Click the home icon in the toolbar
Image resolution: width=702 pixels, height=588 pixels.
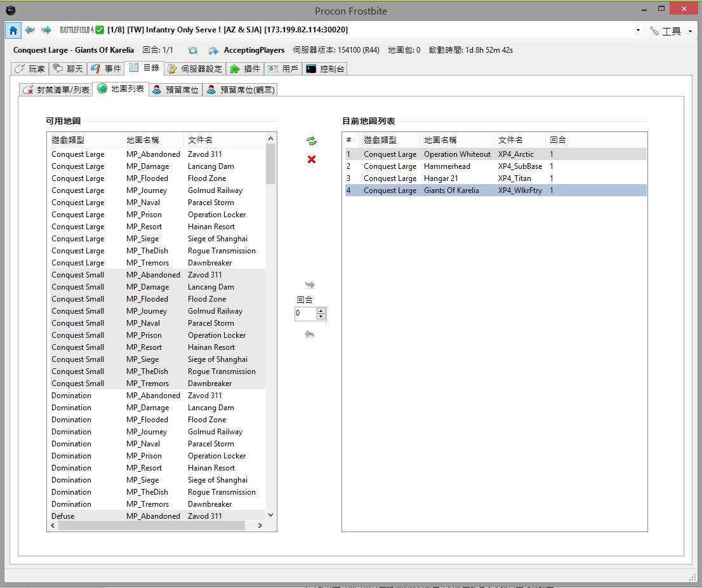click(13, 30)
